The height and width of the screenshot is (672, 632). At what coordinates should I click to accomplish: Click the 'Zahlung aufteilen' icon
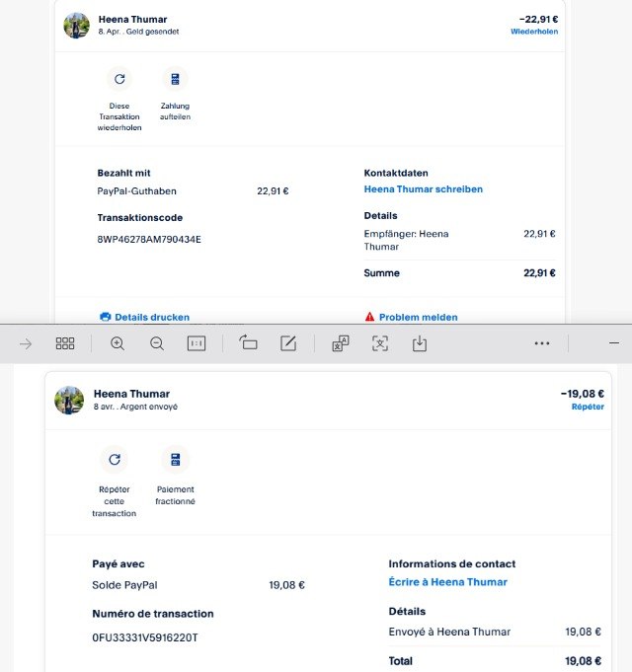(175, 79)
